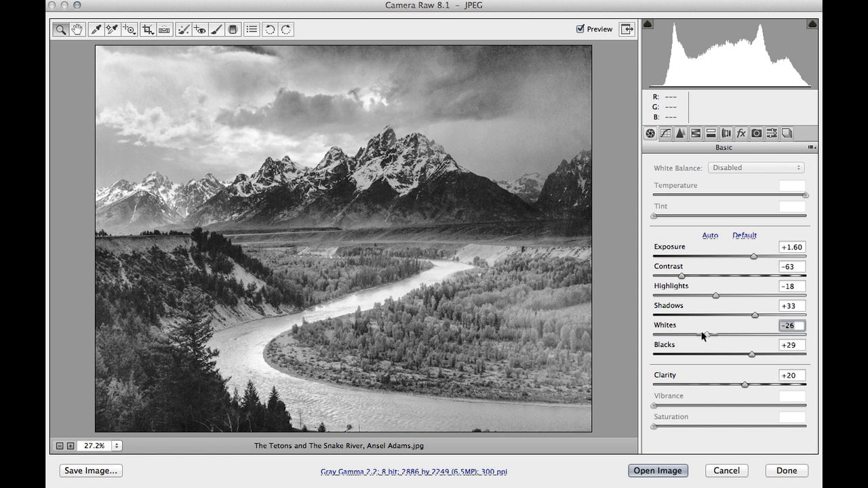Click the Auto tone link
868x488 pixels.
710,235
